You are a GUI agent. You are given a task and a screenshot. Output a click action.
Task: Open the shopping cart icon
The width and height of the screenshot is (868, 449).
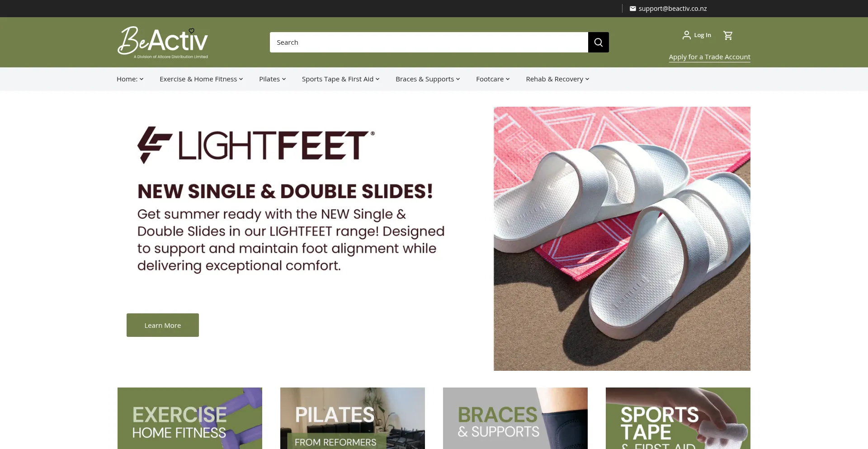728,35
